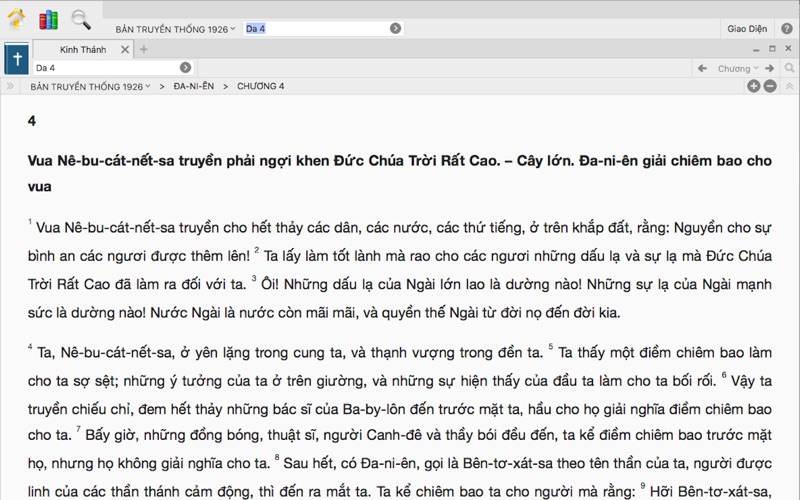Click verse 3 superscript number
The width and height of the screenshot is (800, 500).
[x=254, y=278]
